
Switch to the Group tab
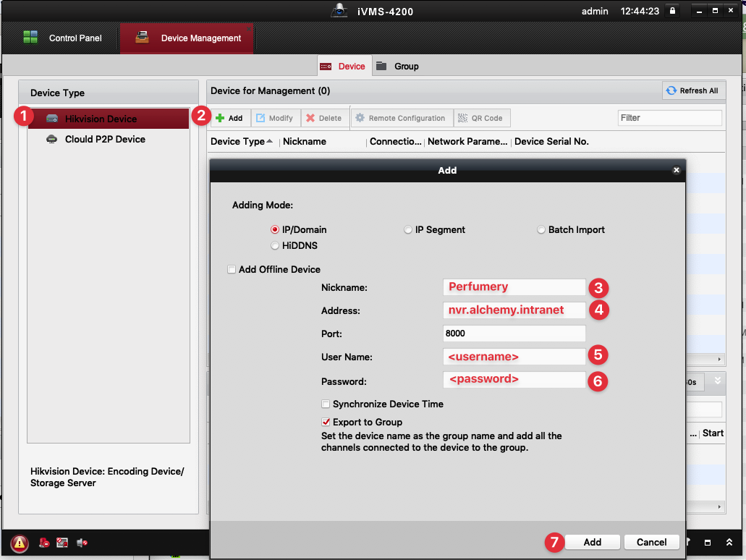pyautogui.click(x=398, y=67)
